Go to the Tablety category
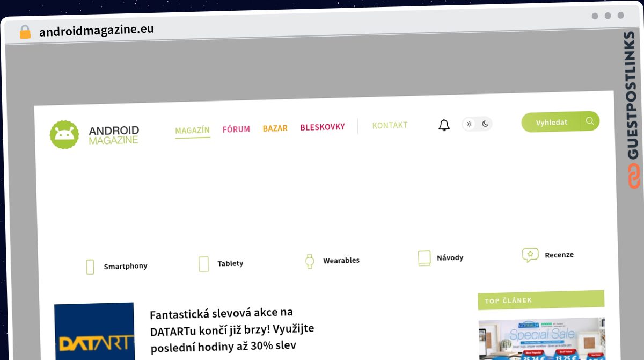 point(230,263)
